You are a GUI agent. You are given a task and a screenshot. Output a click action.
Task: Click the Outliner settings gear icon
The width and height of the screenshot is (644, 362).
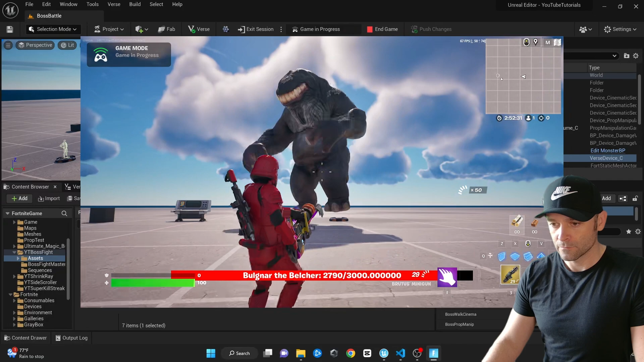pyautogui.click(x=636, y=56)
